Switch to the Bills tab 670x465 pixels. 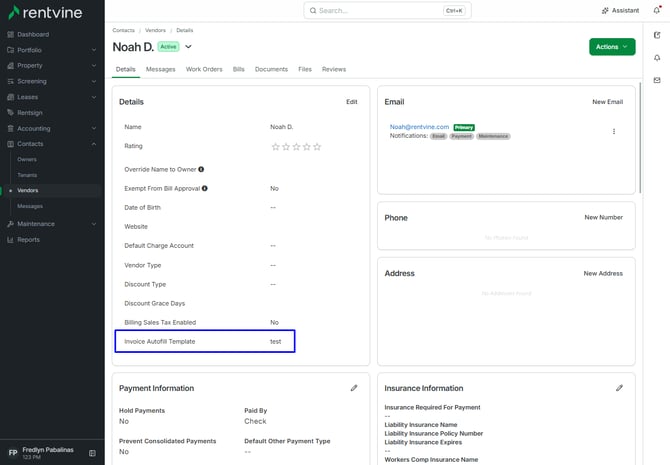[238, 69]
